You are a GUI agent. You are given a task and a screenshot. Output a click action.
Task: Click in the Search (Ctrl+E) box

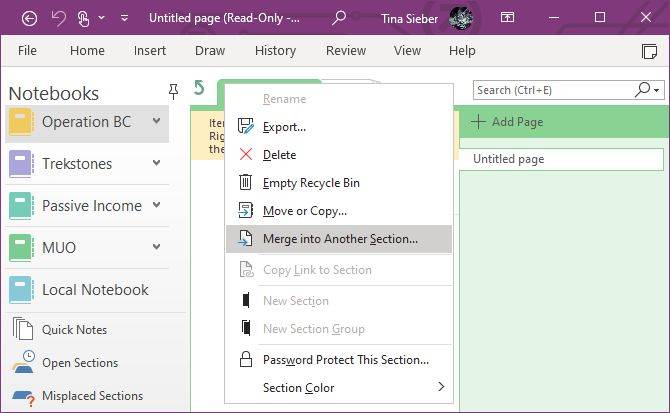coord(553,90)
